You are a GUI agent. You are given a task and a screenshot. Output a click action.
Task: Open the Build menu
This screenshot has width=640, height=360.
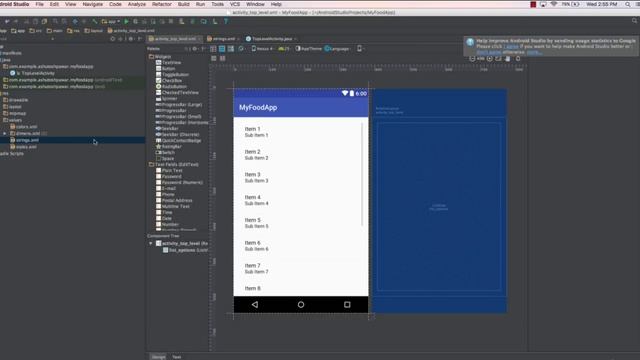coord(183,4)
